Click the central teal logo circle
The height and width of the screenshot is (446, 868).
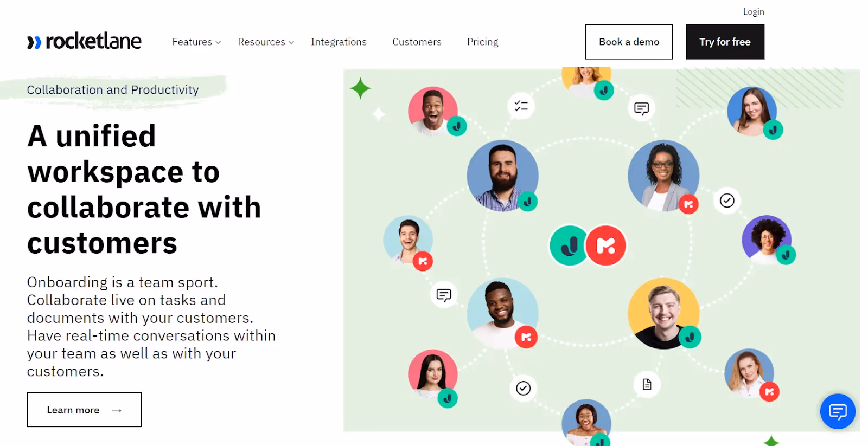coord(569,245)
